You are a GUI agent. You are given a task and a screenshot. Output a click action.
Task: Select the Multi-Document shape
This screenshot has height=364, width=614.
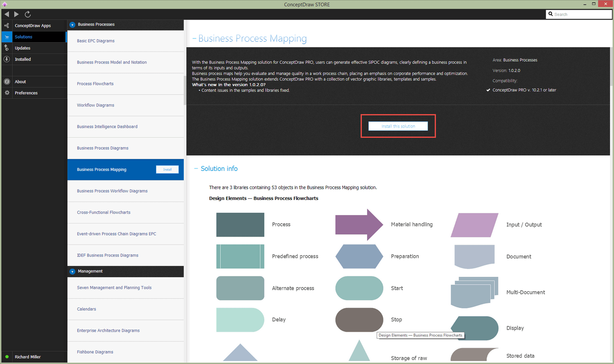click(x=474, y=292)
